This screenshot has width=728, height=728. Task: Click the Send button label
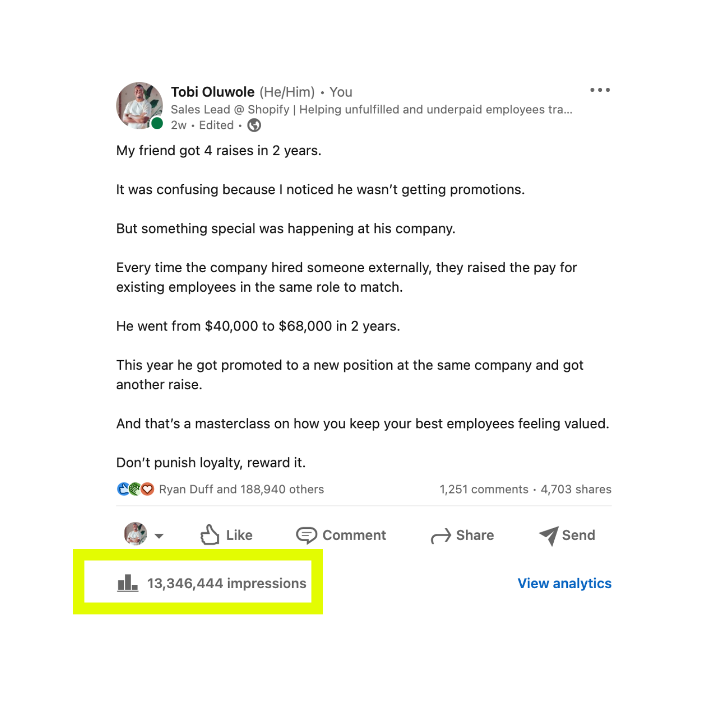[x=579, y=535]
